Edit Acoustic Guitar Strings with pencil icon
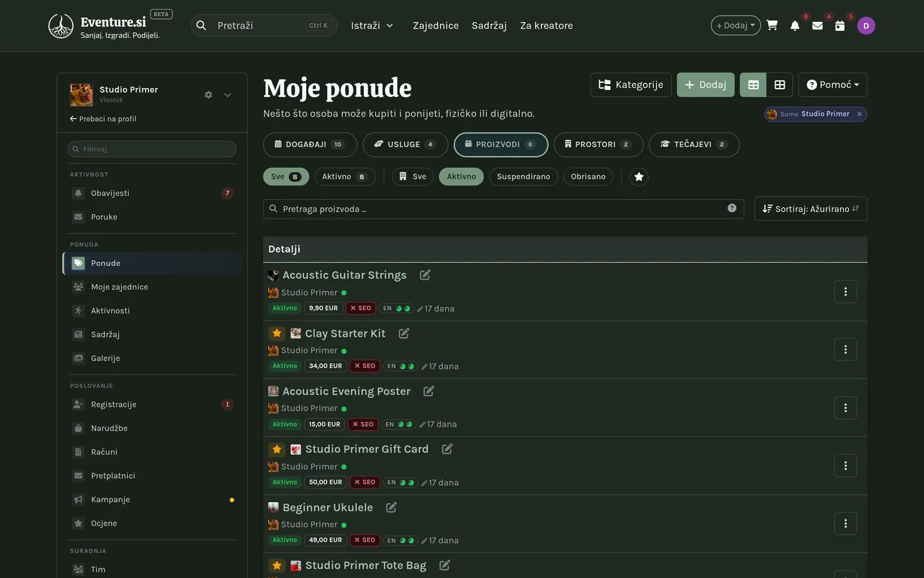 click(x=425, y=275)
